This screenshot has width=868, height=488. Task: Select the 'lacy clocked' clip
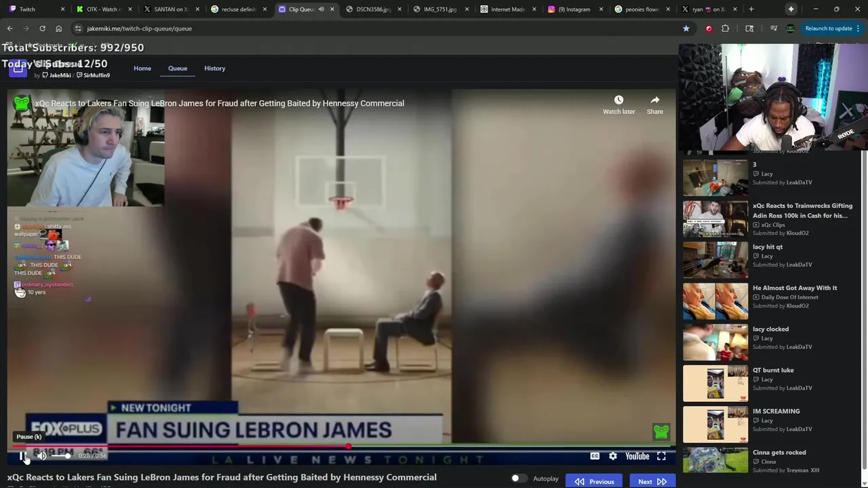tap(772, 342)
